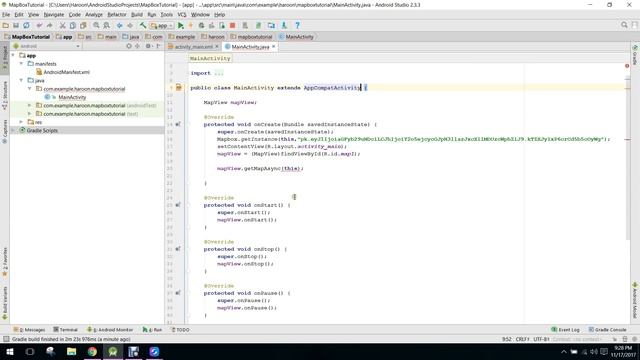Open the Run tool window
The height and width of the screenshot is (360, 640).
tap(152, 330)
